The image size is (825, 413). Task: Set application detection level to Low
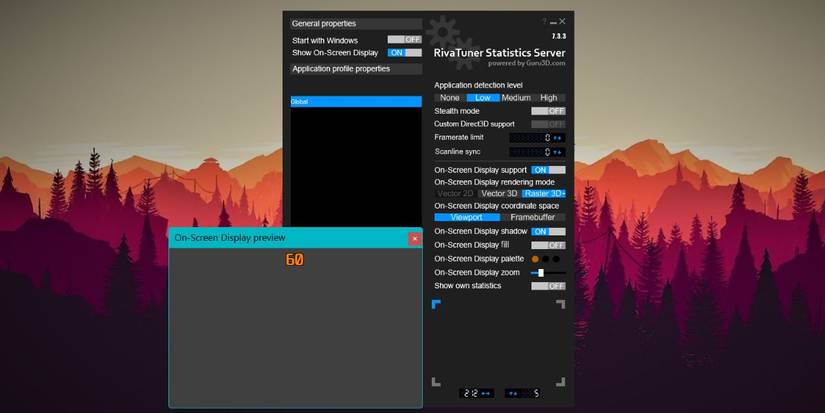482,98
